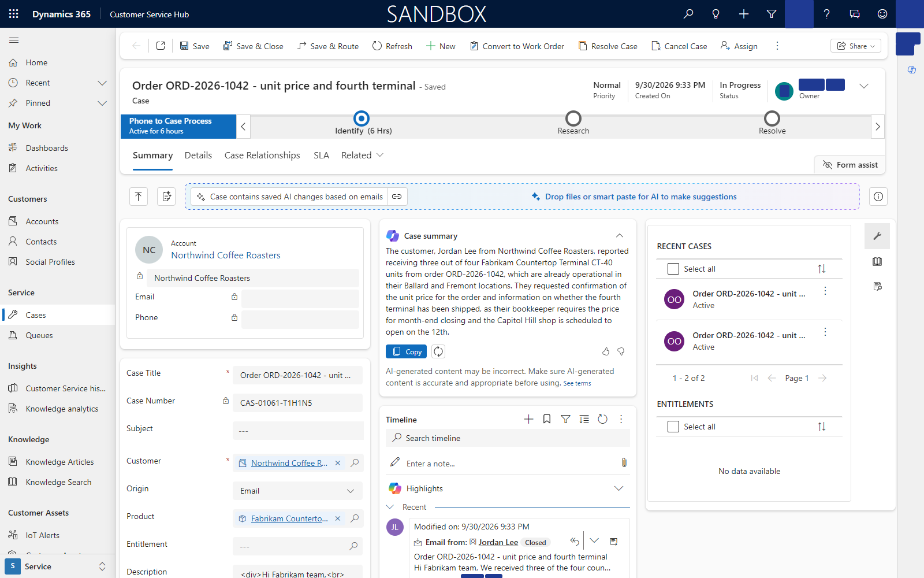This screenshot has width=924, height=578.
Task: Check Select all under Recent Cases
Action: [x=673, y=269]
